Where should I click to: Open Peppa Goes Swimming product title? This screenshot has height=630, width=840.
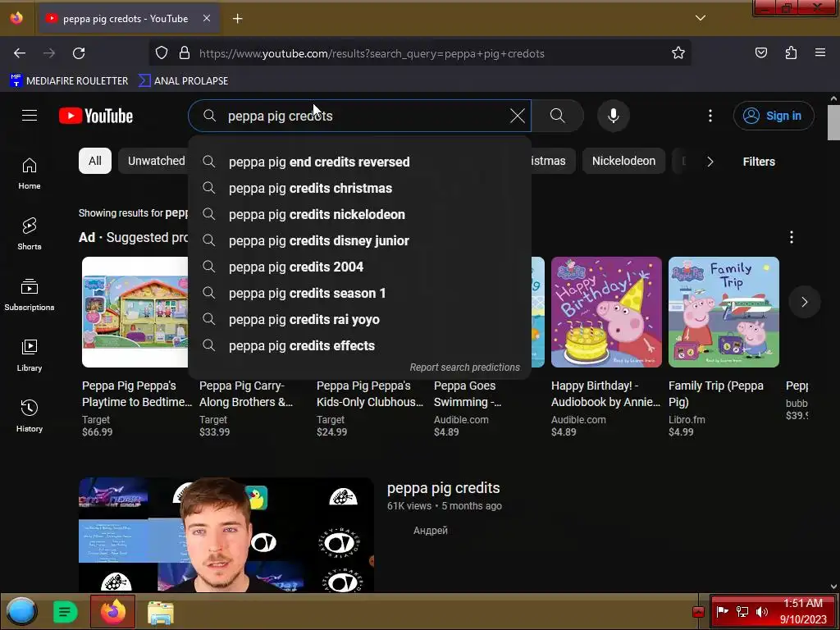[x=468, y=394]
